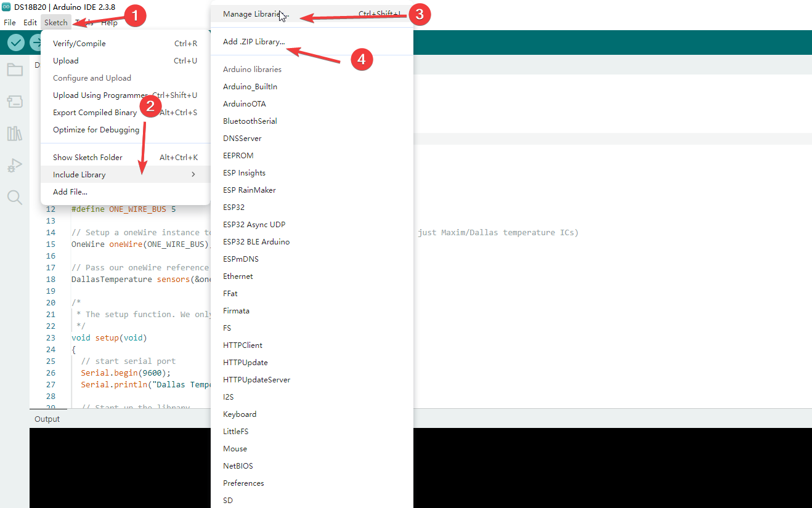Click line number 12 in gutter
The height and width of the screenshot is (508, 812).
[x=51, y=209]
